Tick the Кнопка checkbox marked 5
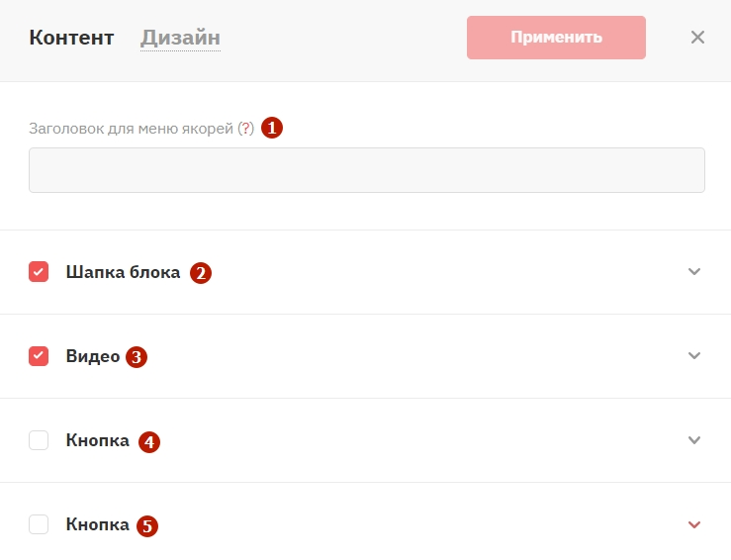 [39, 524]
